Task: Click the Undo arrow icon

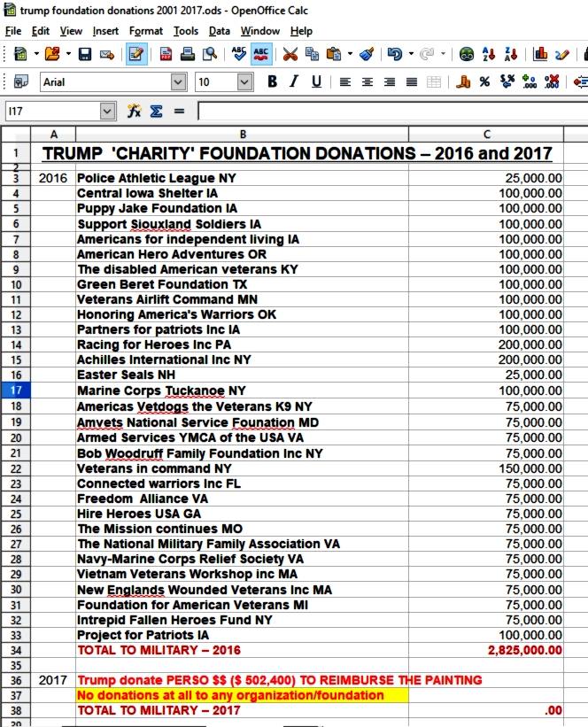Action: click(395, 54)
